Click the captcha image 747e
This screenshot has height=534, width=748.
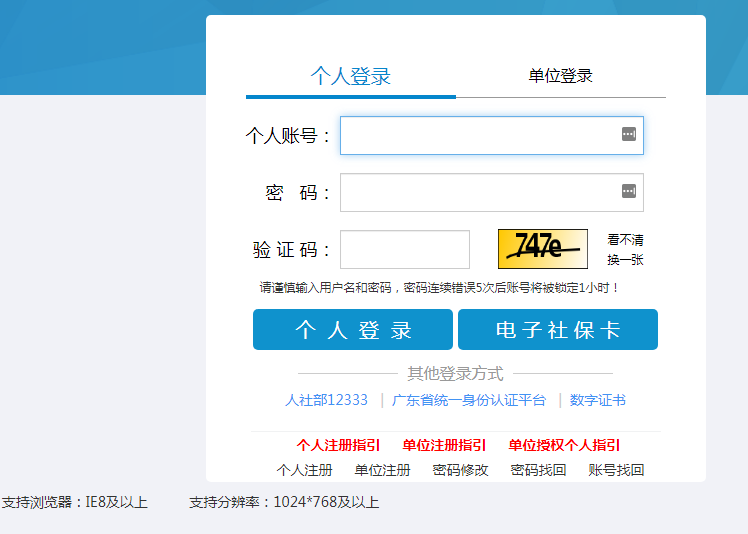pos(542,249)
